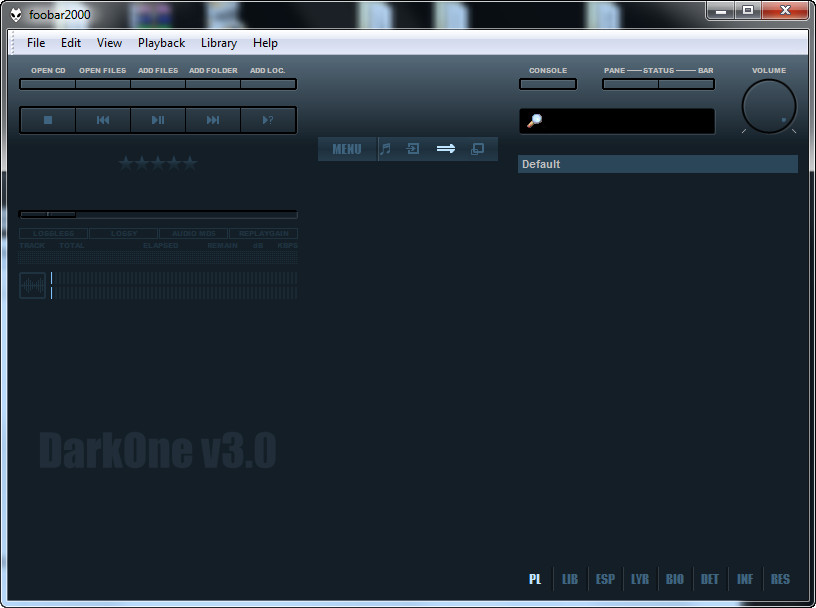The width and height of the screenshot is (816, 608).
Task: Skip to the previous track
Action: tap(103, 120)
